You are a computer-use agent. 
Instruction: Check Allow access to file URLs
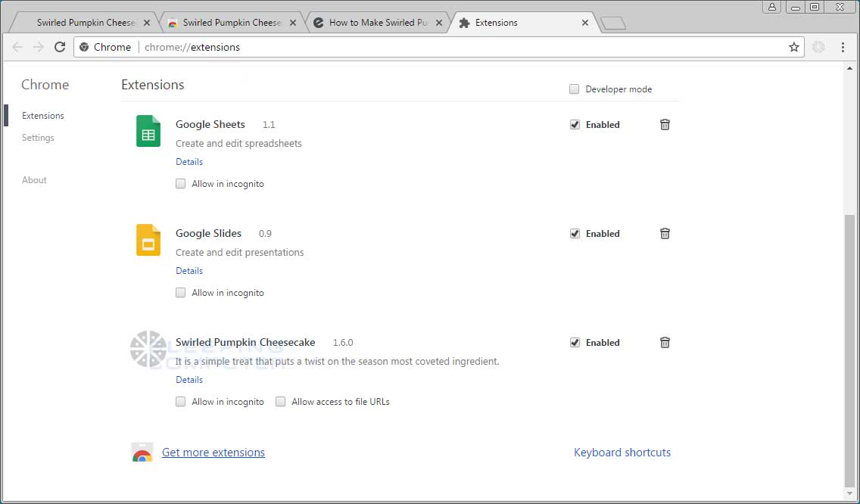click(280, 402)
